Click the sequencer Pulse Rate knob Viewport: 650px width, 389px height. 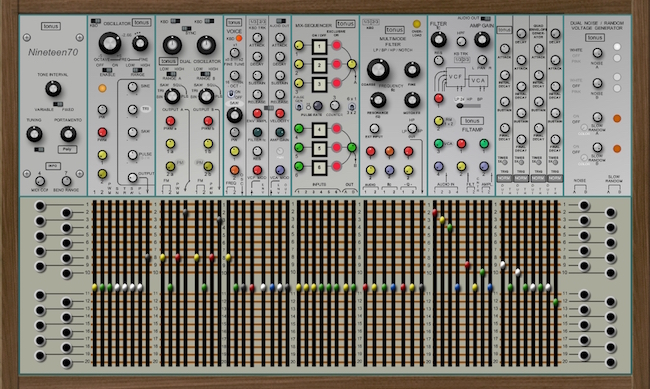(x=318, y=105)
